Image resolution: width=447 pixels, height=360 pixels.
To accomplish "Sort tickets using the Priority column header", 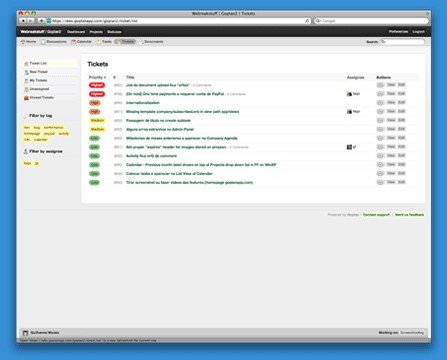I will click(x=97, y=77).
